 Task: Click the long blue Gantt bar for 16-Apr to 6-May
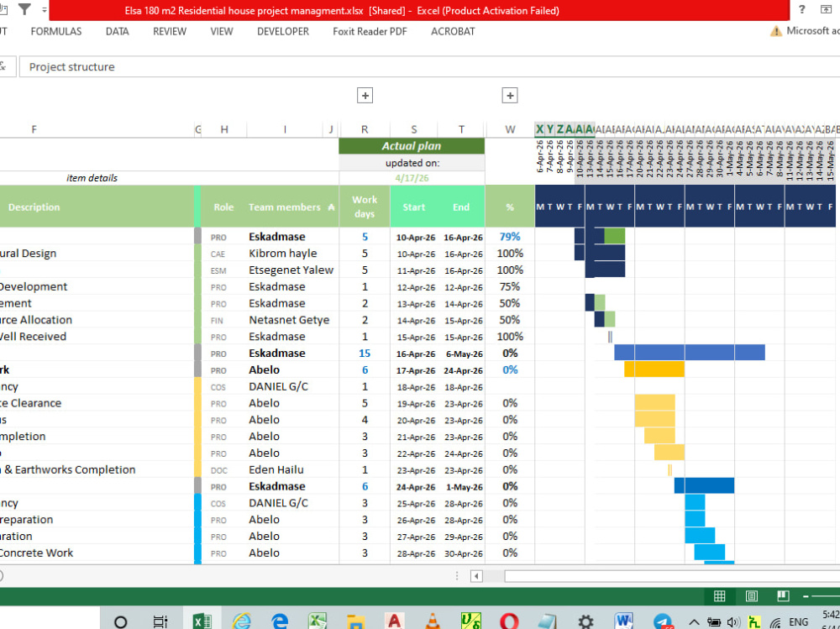(690, 353)
